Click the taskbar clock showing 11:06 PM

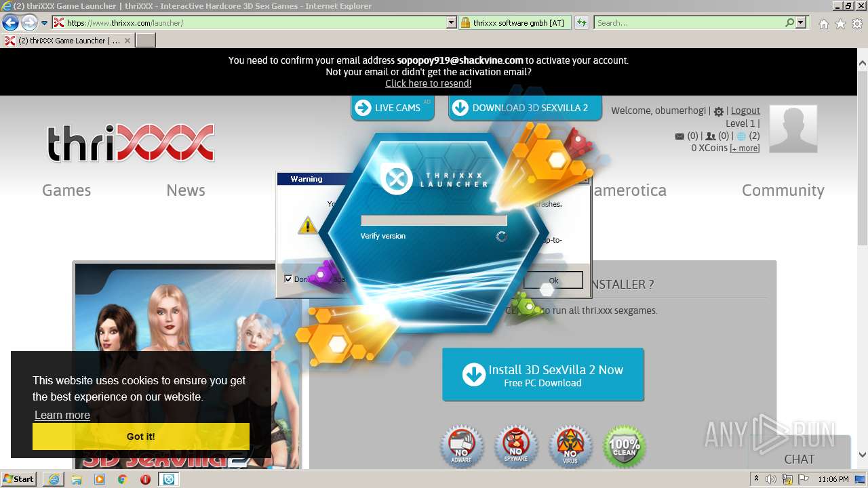pos(833,479)
